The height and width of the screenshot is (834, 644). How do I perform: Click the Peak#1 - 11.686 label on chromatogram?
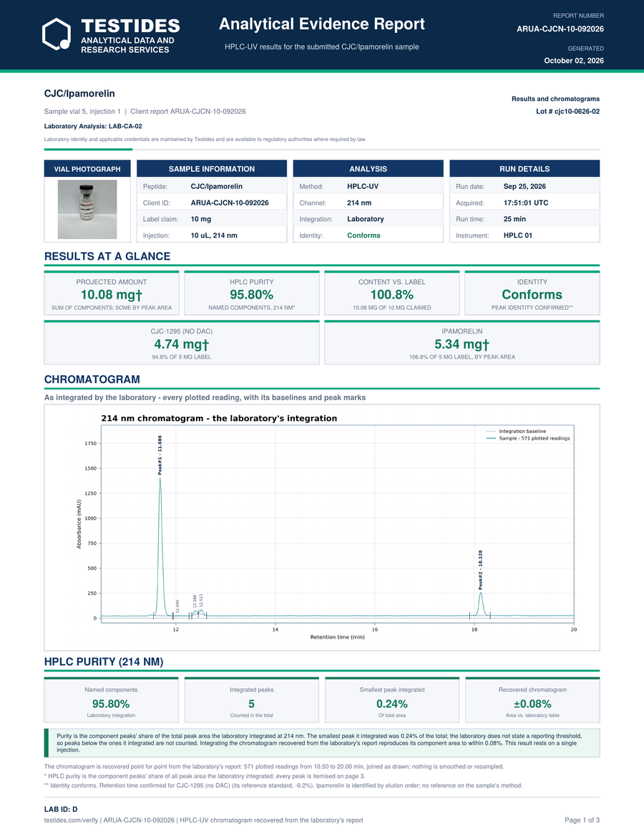click(160, 455)
